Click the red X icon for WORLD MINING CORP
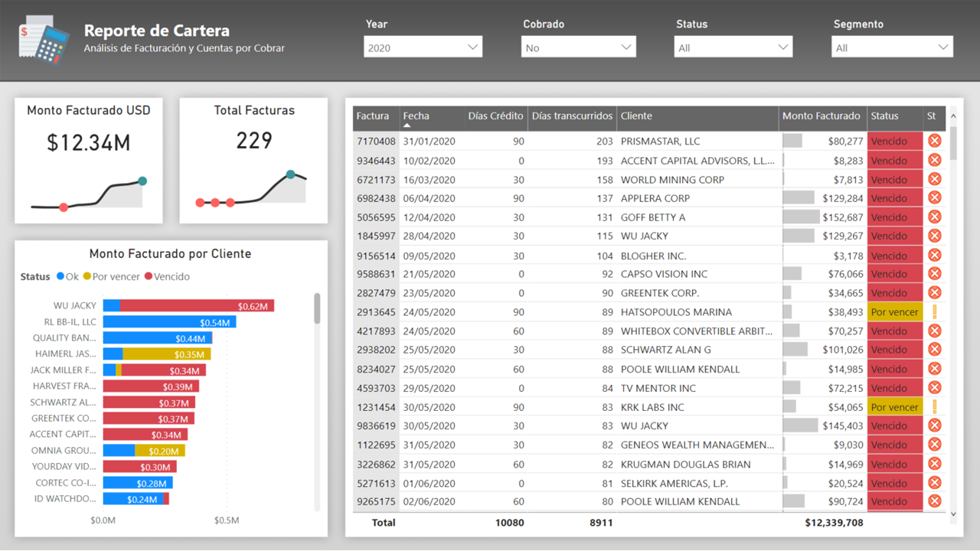The width and height of the screenshot is (980, 551). click(934, 178)
